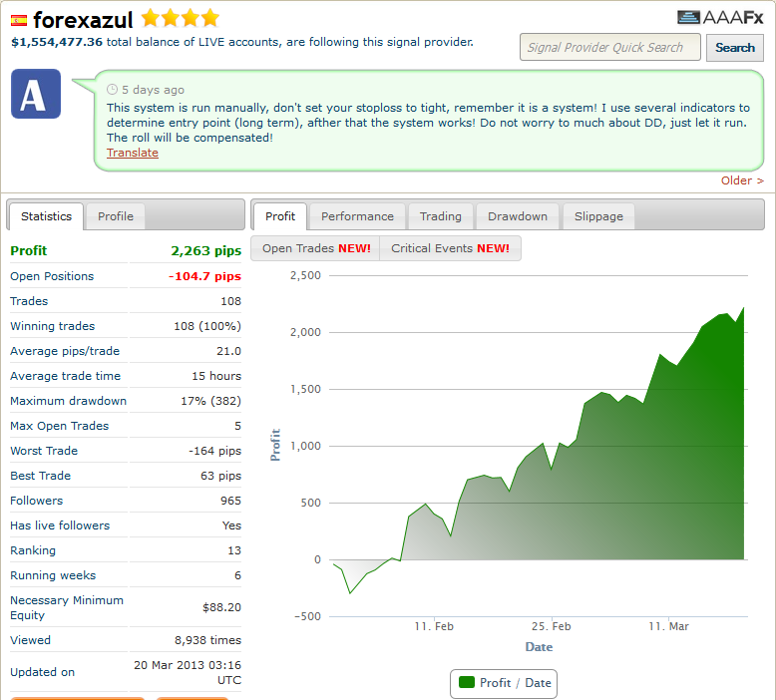Click the latest peak of the profit chart
This screenshot has height=700, width=776.
point(743,308)
